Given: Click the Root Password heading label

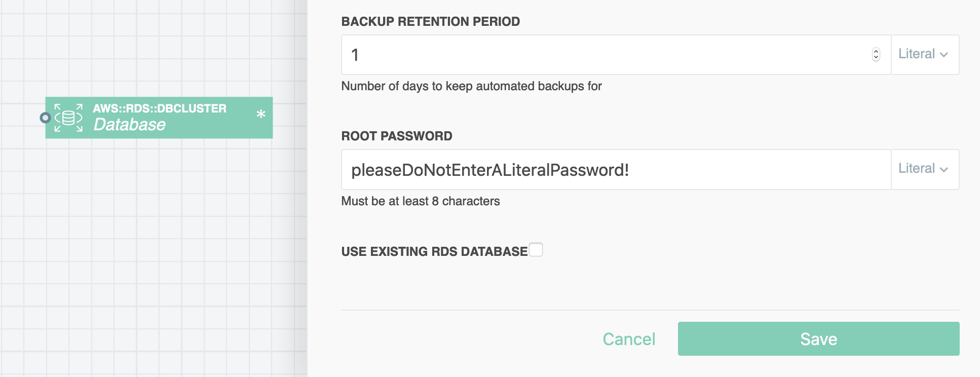Looking at the screenshot, I should tap(397, 136).
